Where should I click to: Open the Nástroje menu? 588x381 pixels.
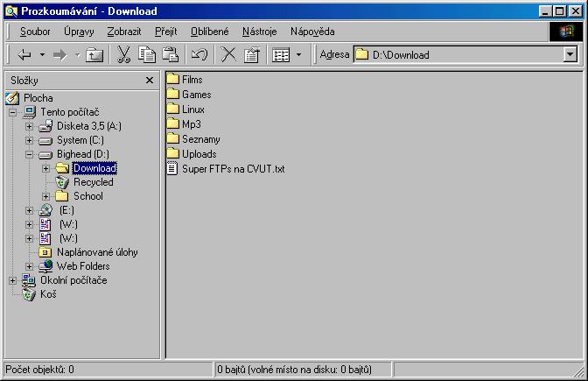tap(260, 32)
